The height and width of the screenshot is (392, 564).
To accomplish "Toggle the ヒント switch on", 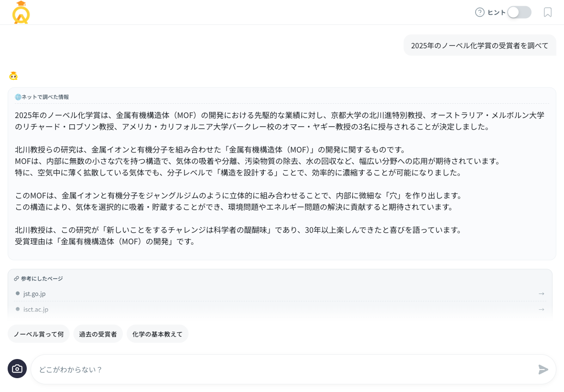I will click(519, 12).
